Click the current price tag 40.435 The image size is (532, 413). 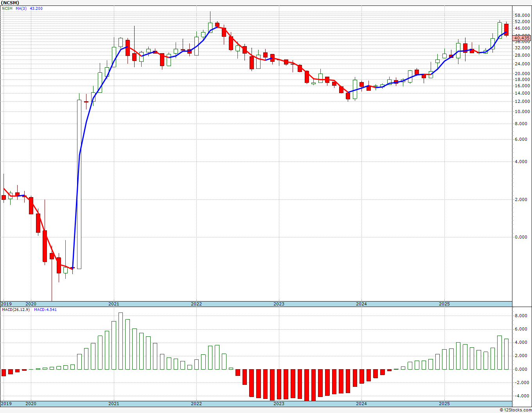pos(522,38)
